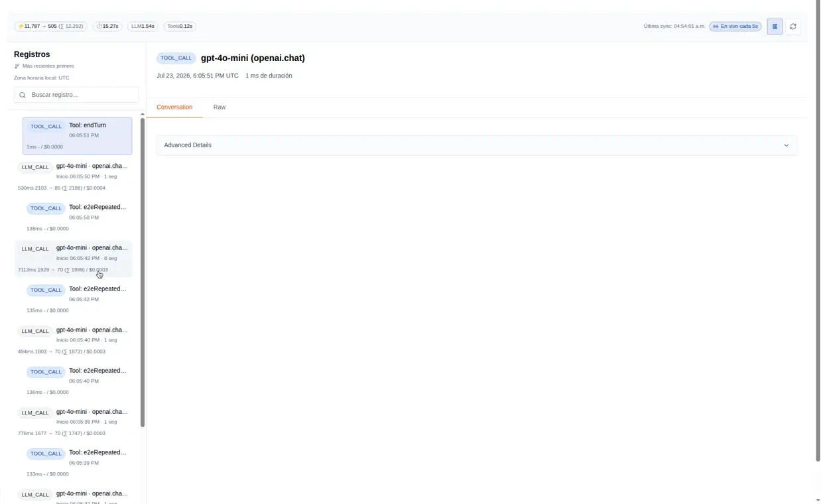Click the clock total duration badge 15.27s
This screenshot has width=821, height=504.
[x=107, y=27]
